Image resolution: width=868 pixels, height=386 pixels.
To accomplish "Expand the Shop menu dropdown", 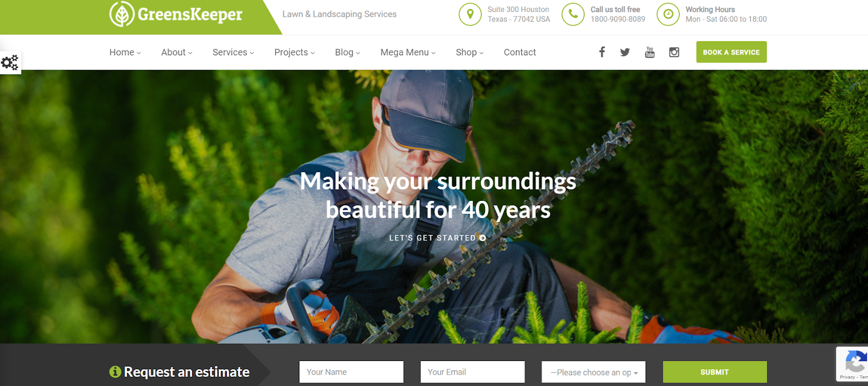I will pos(470,52).
